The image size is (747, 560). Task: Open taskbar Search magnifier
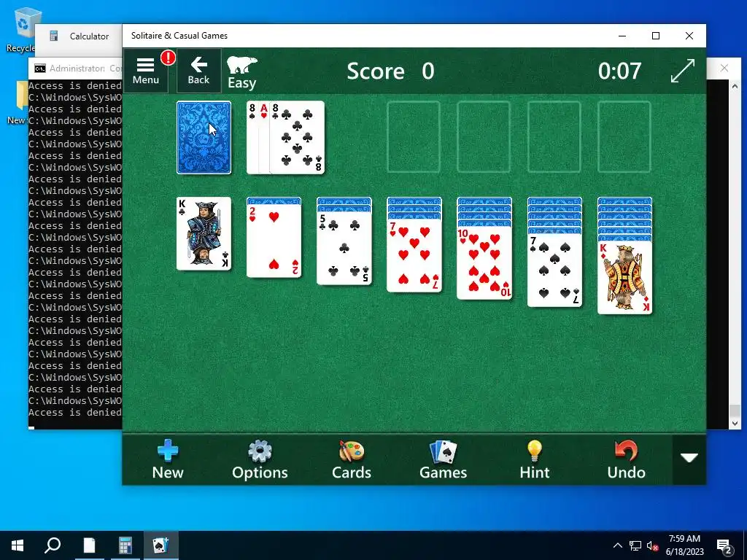53,545
